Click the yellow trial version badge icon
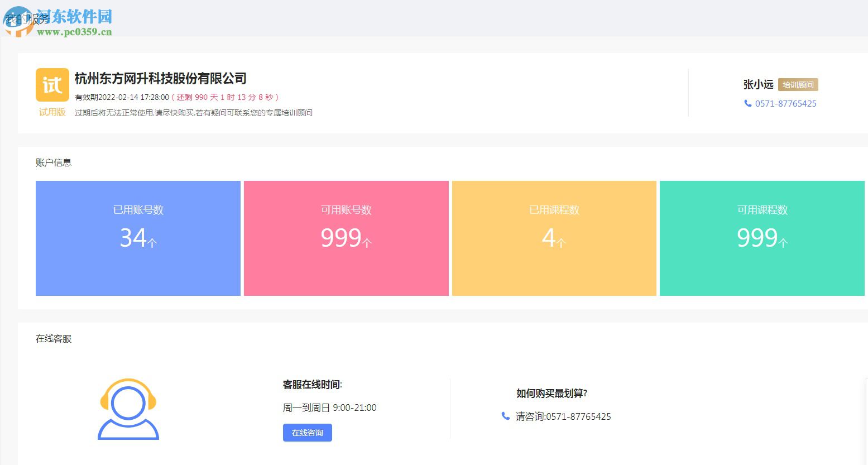Screen dimensions: 868x465 click(x=52, y=85)
